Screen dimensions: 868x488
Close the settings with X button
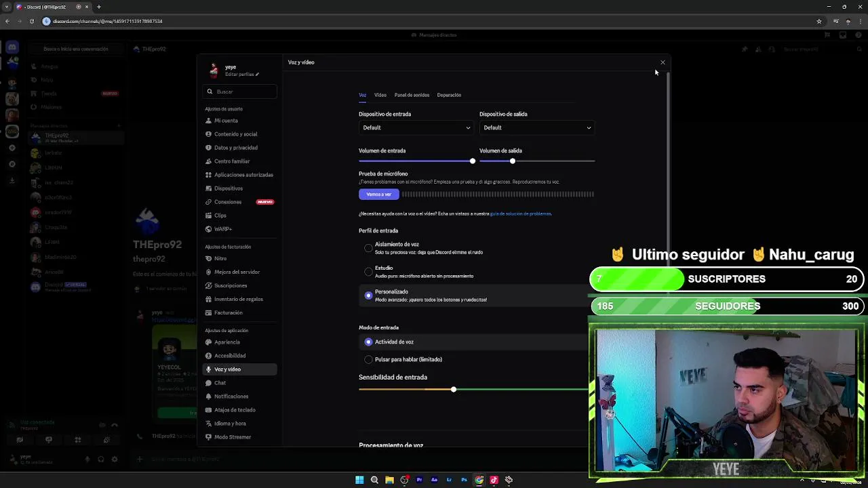663,62
